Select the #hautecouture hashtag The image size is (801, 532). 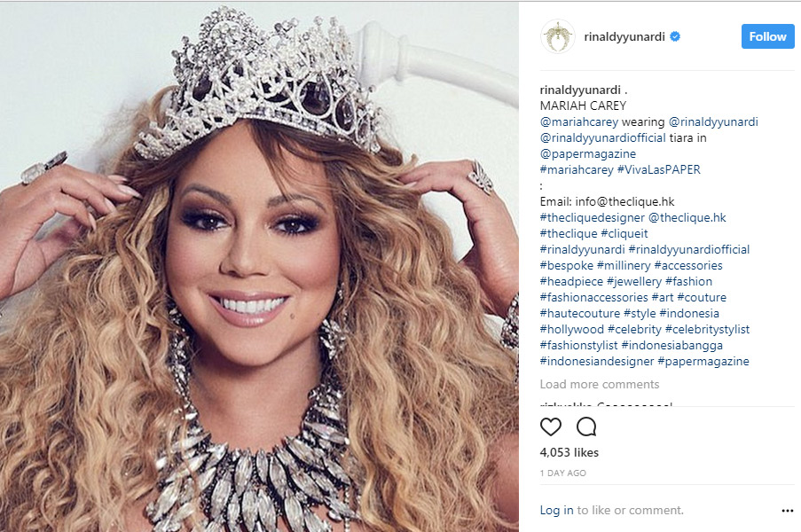[x=580, y=313]
